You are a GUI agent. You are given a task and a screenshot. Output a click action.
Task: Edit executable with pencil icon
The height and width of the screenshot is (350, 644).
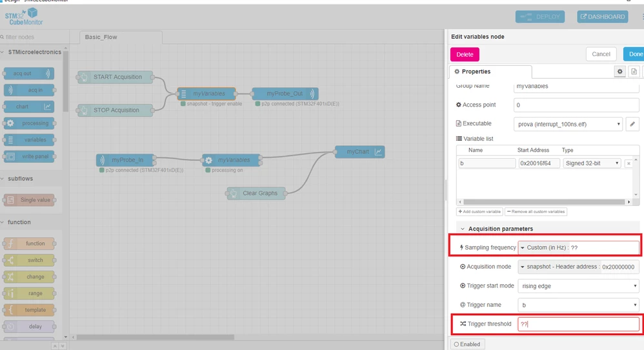(x=632, y=123)
